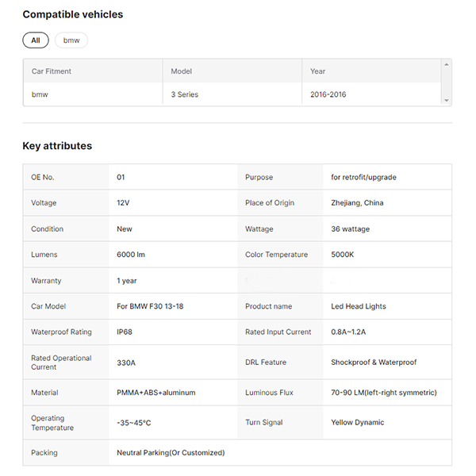Click the "Neutral Parking(Or Customized)" packing value

171,453
